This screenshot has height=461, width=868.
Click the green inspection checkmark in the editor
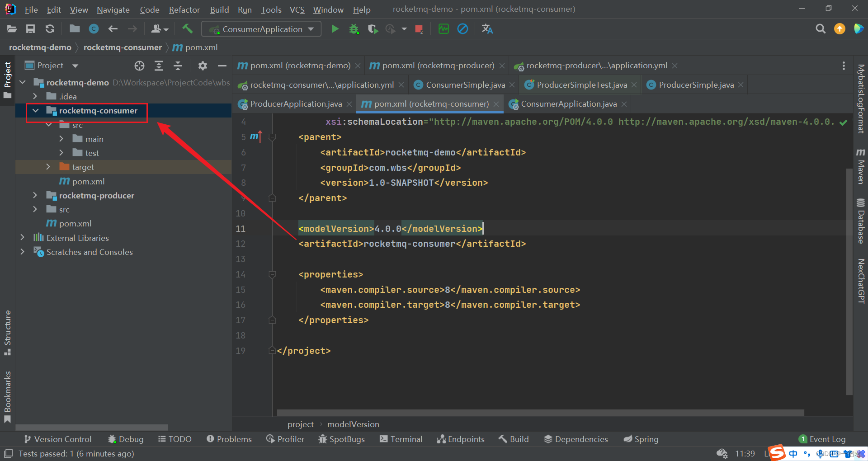pyautogui.click(x=843, y=122)
